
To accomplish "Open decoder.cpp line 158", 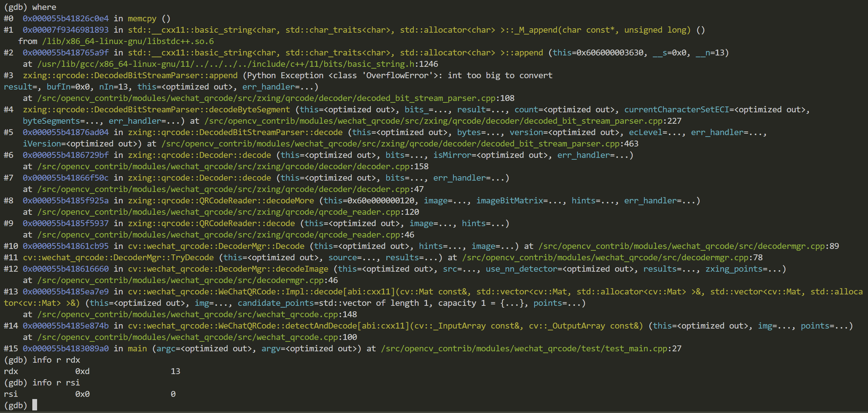I will [x=228, y=166].
